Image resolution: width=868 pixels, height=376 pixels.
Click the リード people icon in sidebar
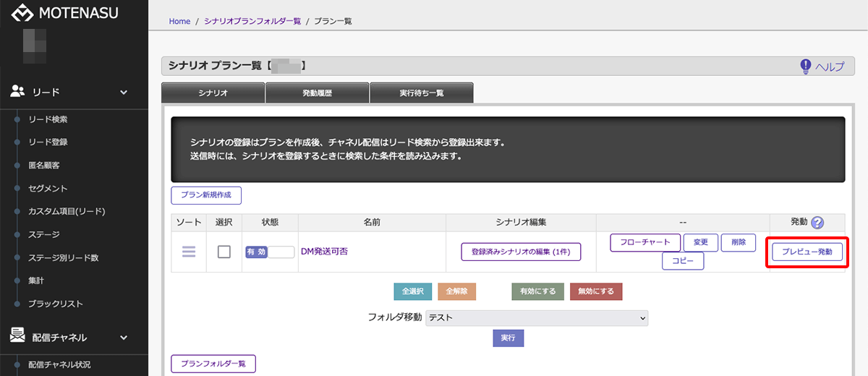(x=18, y=92)
